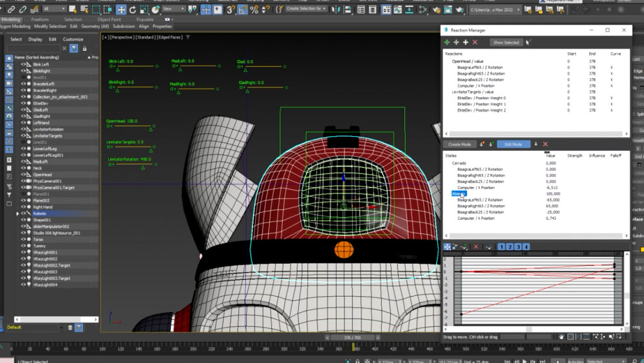Click the red X delete point icon above graph

(476, 247)
